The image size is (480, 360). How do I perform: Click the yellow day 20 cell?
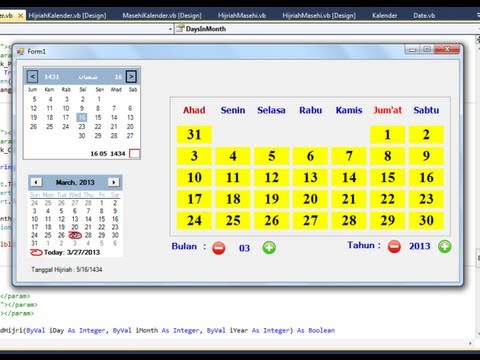tap(310, 199)
